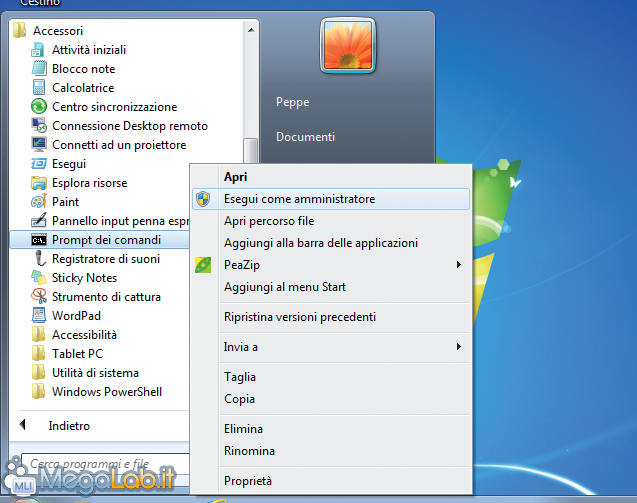Click the Registratore di suoni label

tap(106, 259)
